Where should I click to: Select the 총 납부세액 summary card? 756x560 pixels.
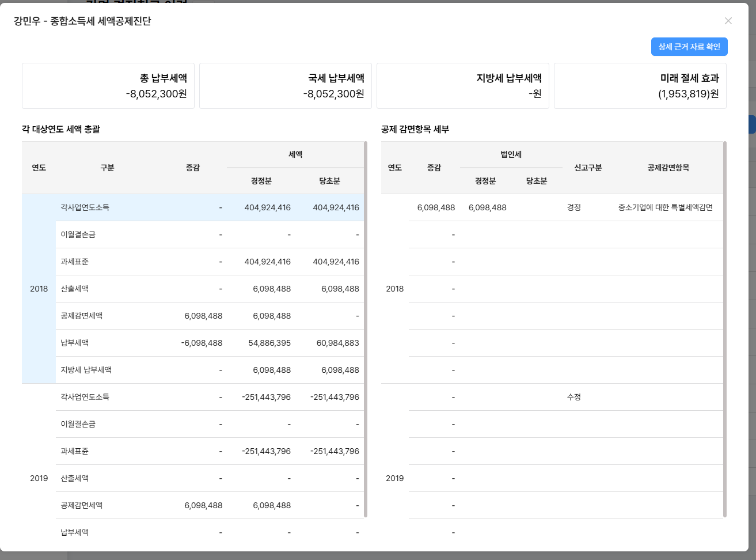click(108, 86)
